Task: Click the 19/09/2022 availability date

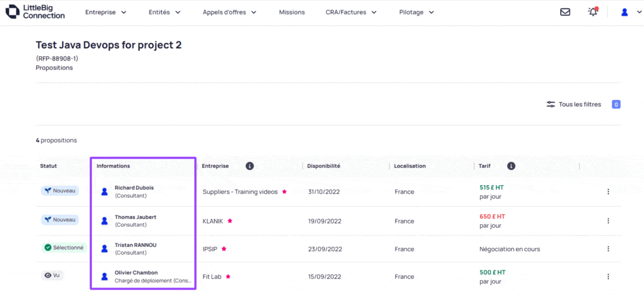Action: point(325,221)
